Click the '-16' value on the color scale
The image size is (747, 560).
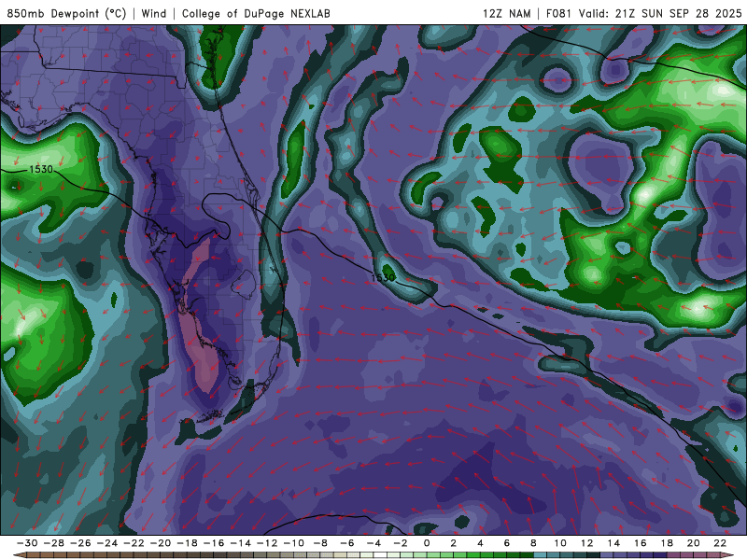(214, 543)
